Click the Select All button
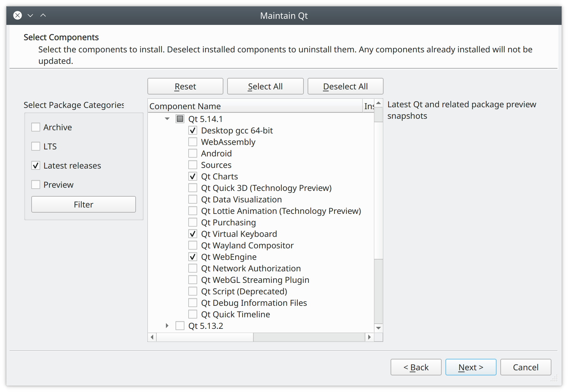Image resolution: width=568 pixels, height=392 pixels. point(265,86)
